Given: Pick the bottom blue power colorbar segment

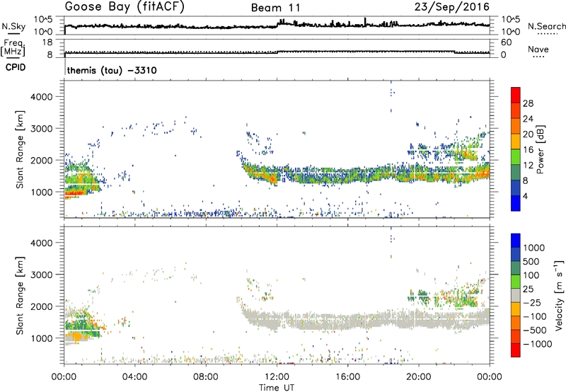Looking at the screenshot, I should [x=516, y=203].
